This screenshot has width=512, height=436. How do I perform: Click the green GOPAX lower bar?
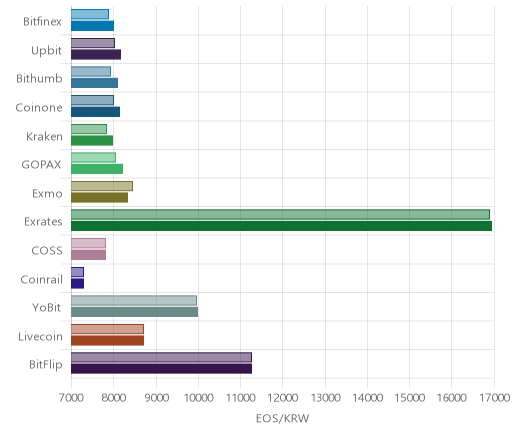(97, 169)
